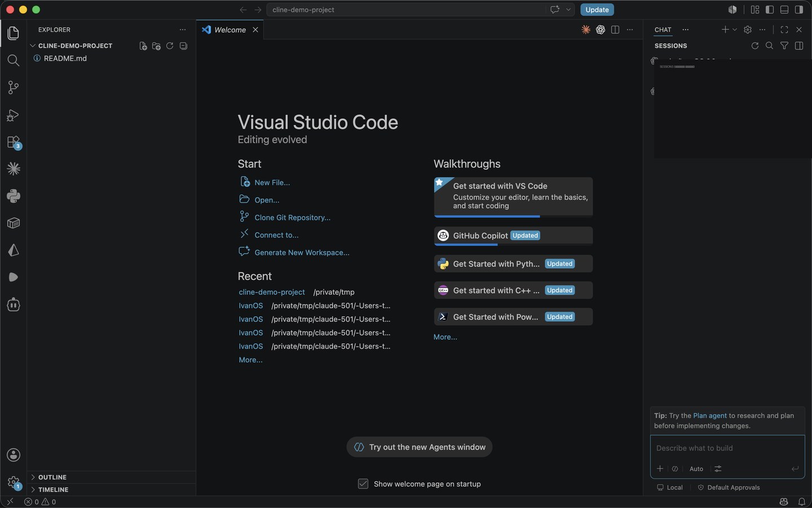Focus the Describe what to build input
The image size is (812, 508).
click(x=727, y=448)
